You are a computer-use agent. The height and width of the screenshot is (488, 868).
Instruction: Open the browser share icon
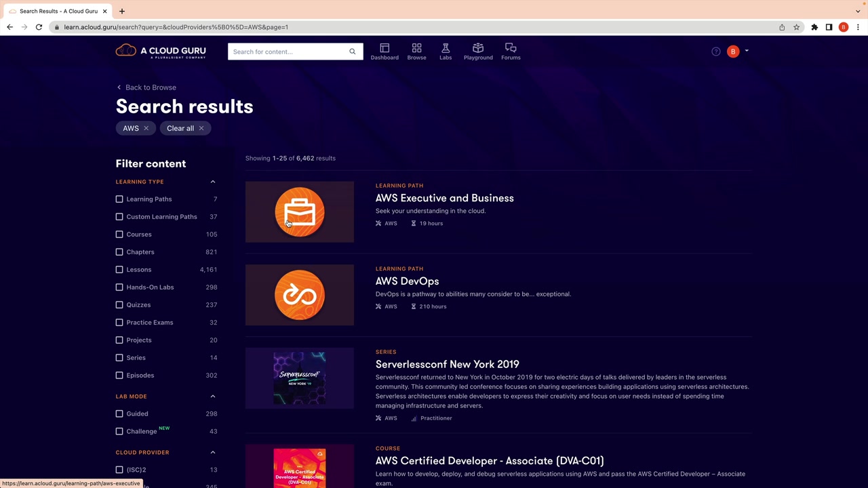pos(782,27)
